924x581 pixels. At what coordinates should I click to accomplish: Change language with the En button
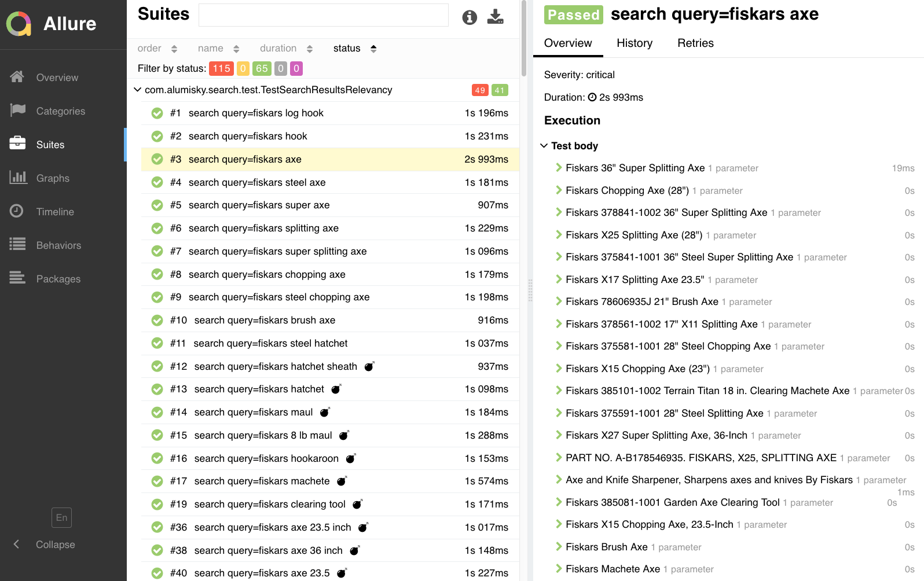click(62, 517)
